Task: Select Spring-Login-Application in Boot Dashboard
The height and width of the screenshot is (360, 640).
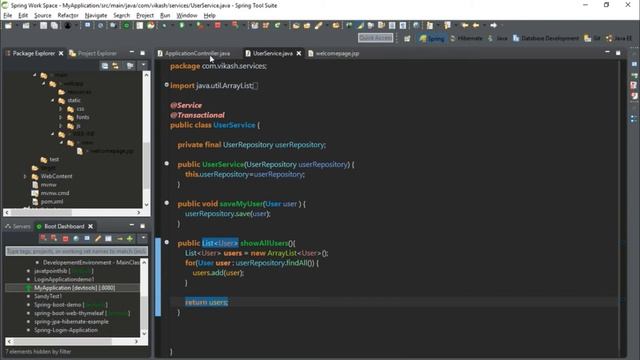Action: click(66, 330)
